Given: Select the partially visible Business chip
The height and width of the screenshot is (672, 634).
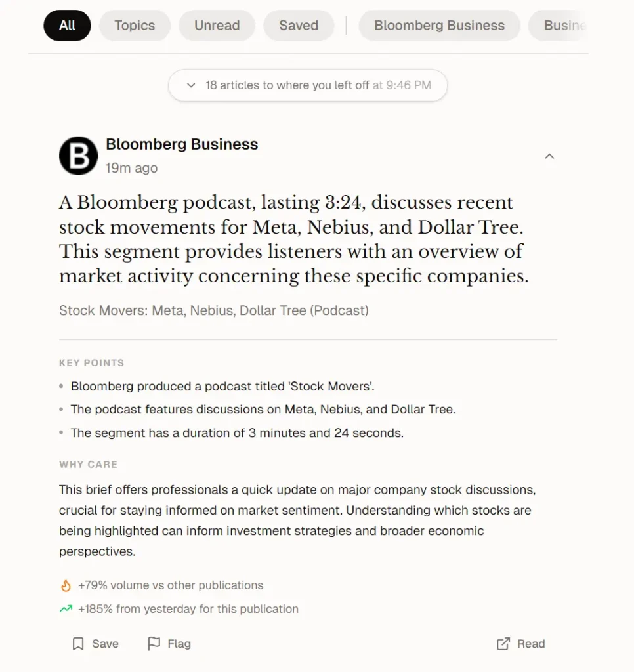Looking at the screenshot, I should [563, 26].
